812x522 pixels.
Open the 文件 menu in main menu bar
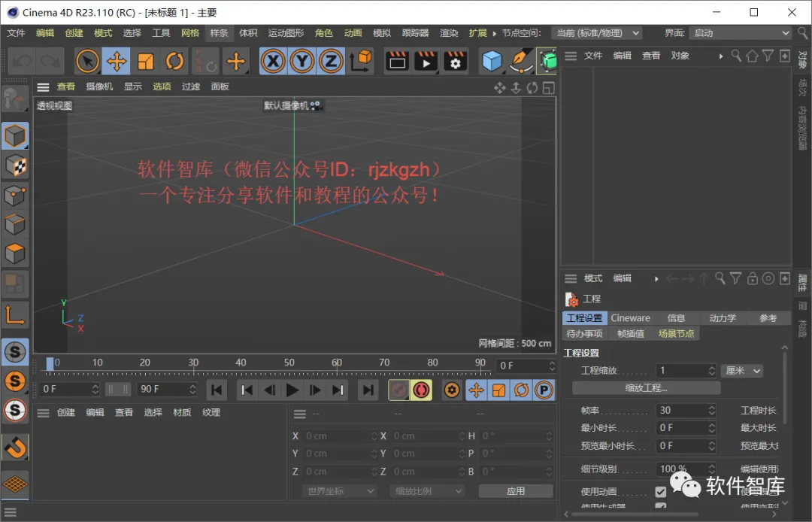pos(16,33)
